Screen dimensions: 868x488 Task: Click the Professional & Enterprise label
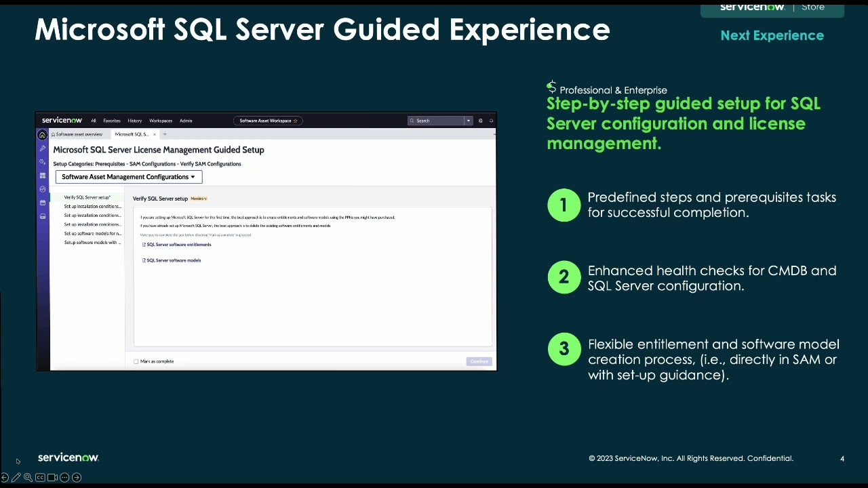point(613,90)
